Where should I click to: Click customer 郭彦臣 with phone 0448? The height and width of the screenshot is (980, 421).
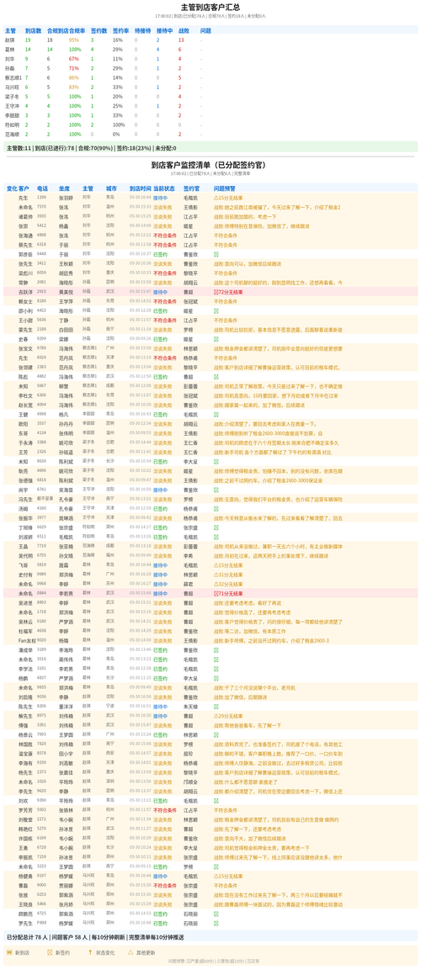click(x=25, y=254)
